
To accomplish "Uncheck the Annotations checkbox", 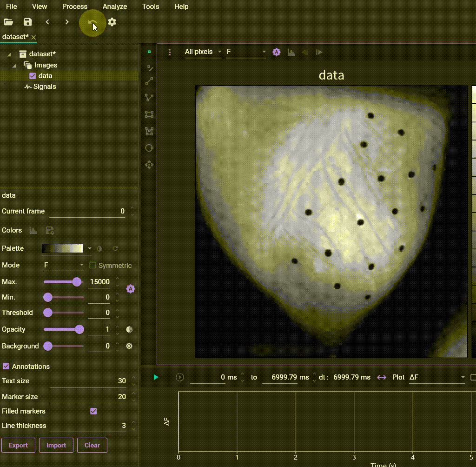I will [7, 367].
